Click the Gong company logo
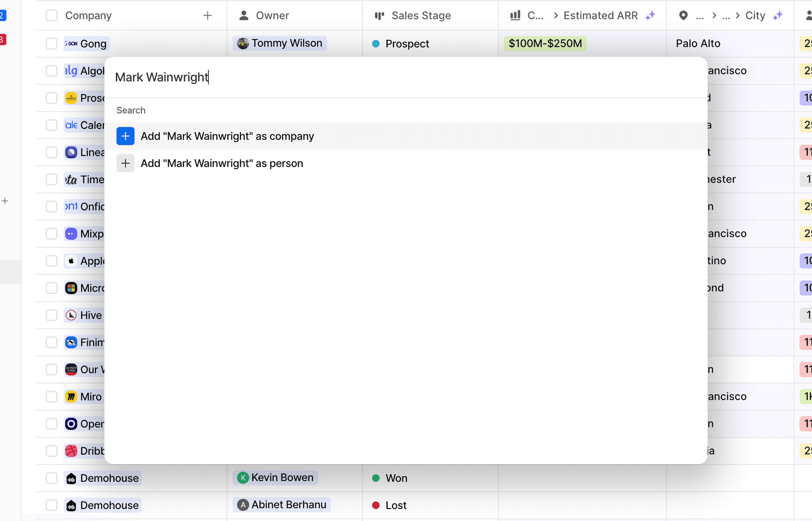This screenshot has width=812, height=521. (x=71, y=43)
